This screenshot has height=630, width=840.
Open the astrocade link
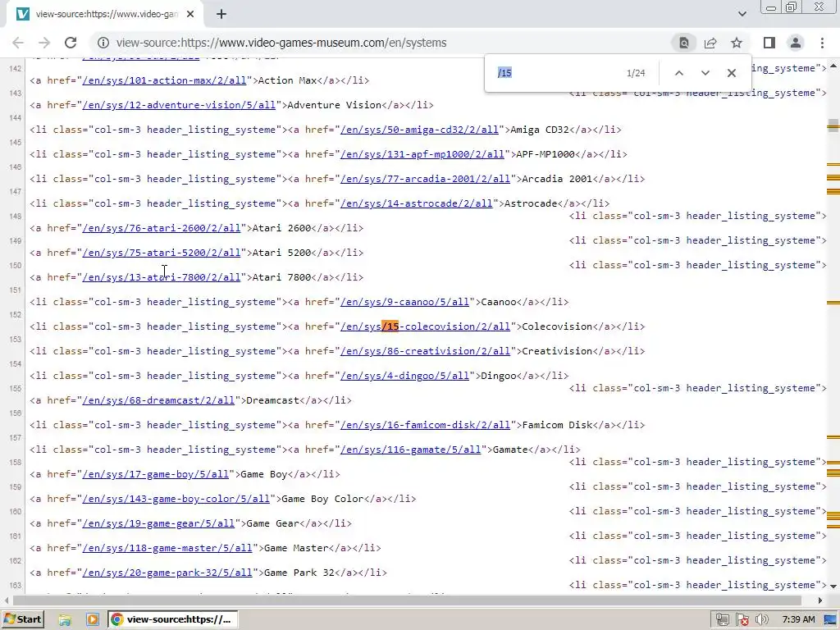[x=416, y=203]
